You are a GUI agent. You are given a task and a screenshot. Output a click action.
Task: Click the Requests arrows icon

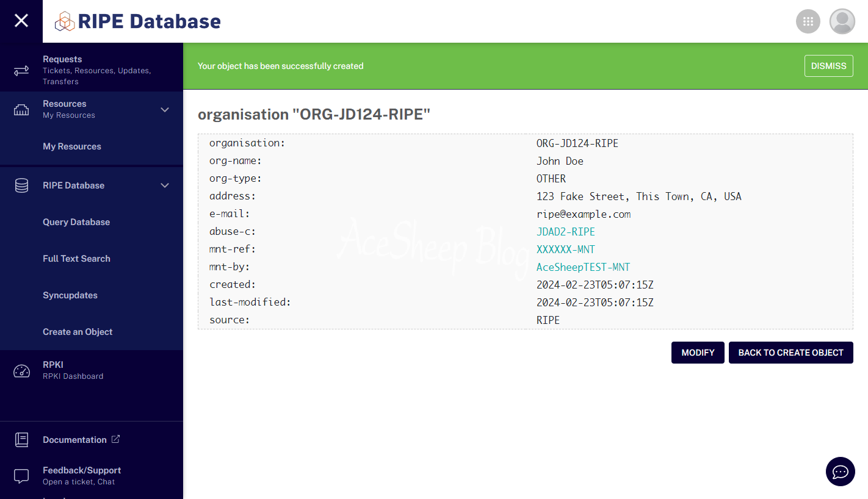(21, 71)
